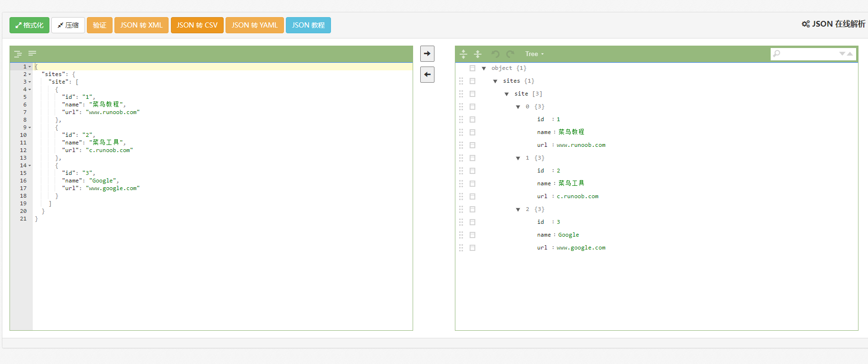This screenshot has width=868, height=364.
Task: Collapse array item 1 {3}
Action: [518, 158]
